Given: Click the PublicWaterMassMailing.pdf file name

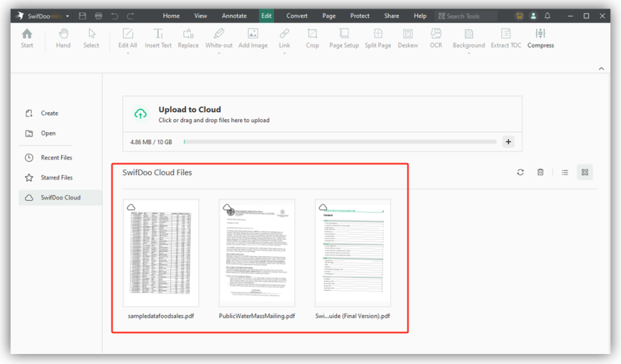Looking at the screenshot, I should (x=257, y=316).
